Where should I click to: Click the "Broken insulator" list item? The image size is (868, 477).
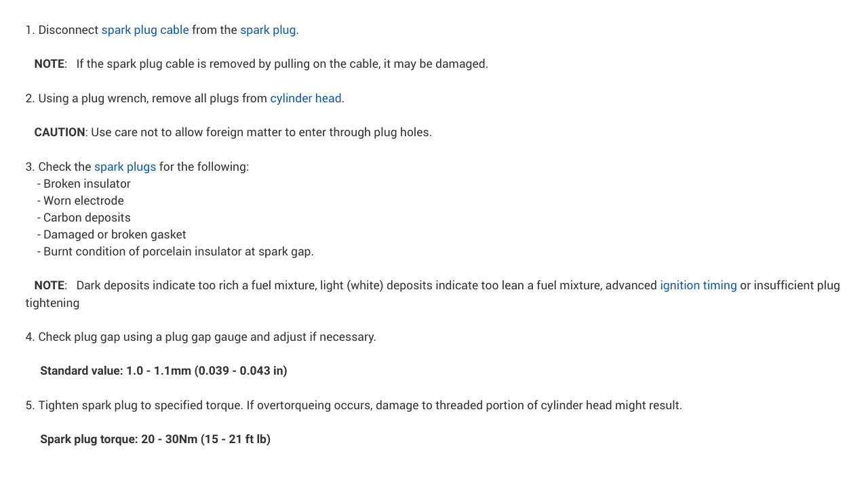87,184
